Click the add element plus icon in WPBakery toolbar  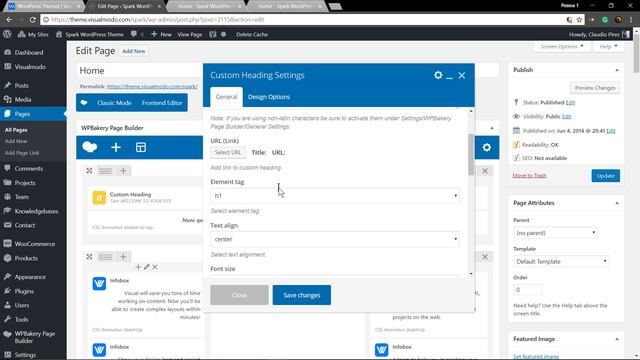[116, 147]
